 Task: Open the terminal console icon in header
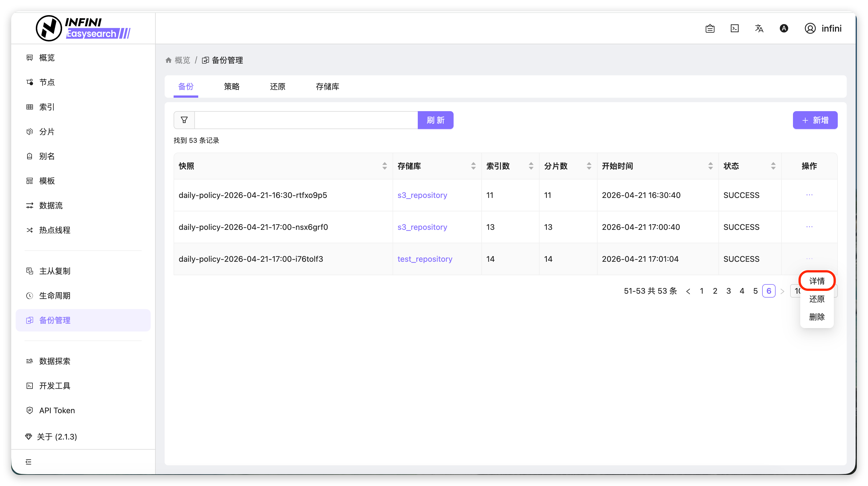(x=734, y=29)
